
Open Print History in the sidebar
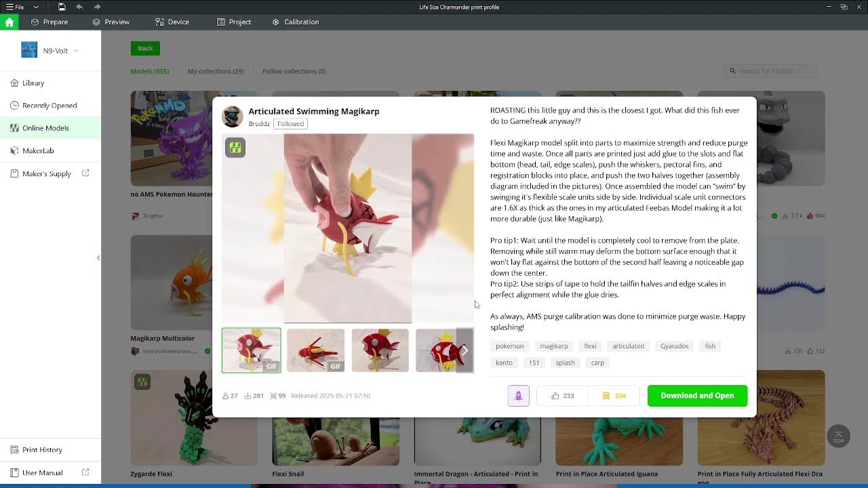click(50, 449)
